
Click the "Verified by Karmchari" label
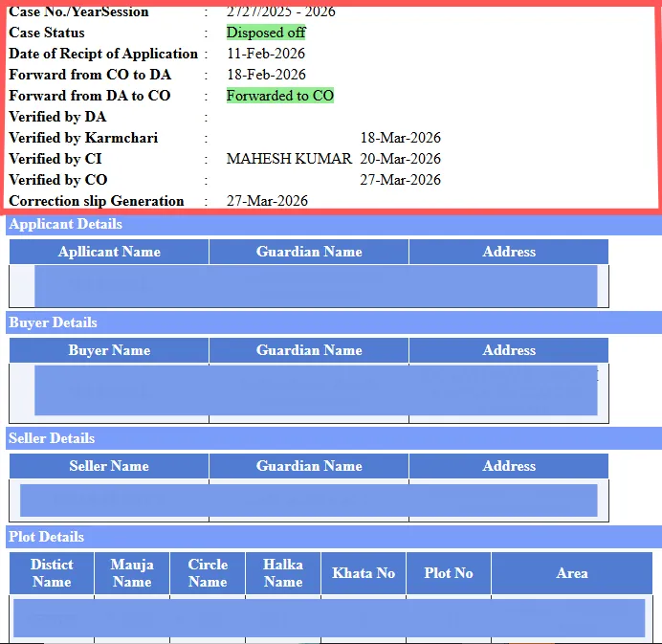click(83, 138)
